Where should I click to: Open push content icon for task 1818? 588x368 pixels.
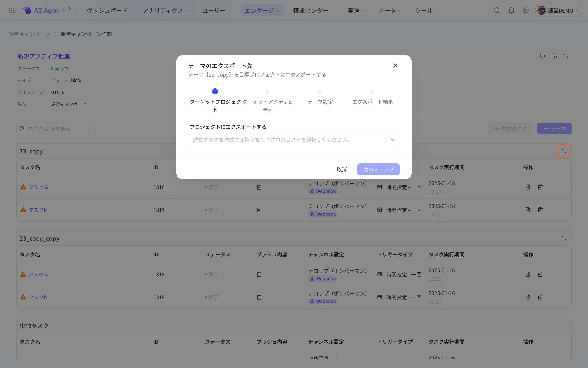[259, 275]
